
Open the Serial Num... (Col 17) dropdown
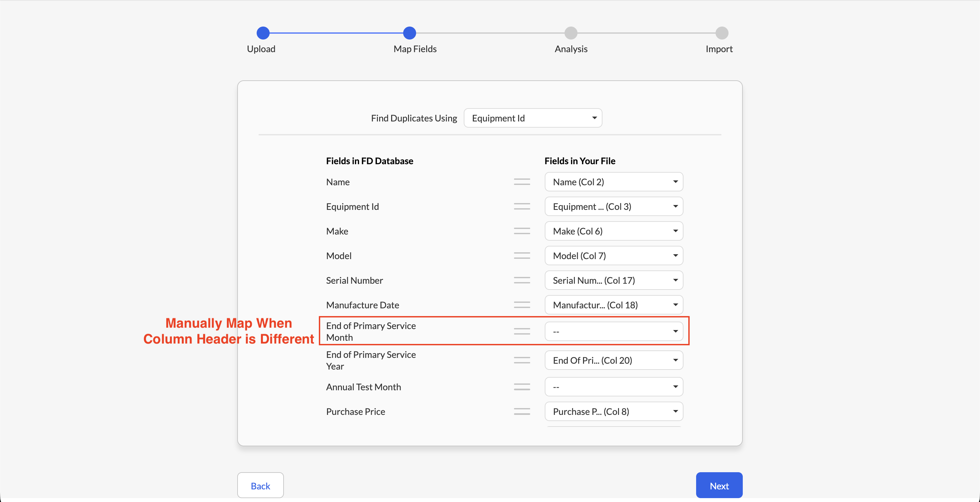click(x=614, y=280)
